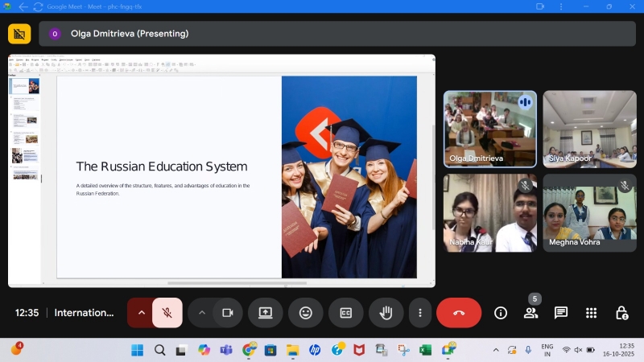Click the Olga Dmitrieva (Presenting) label

[130, 34]
